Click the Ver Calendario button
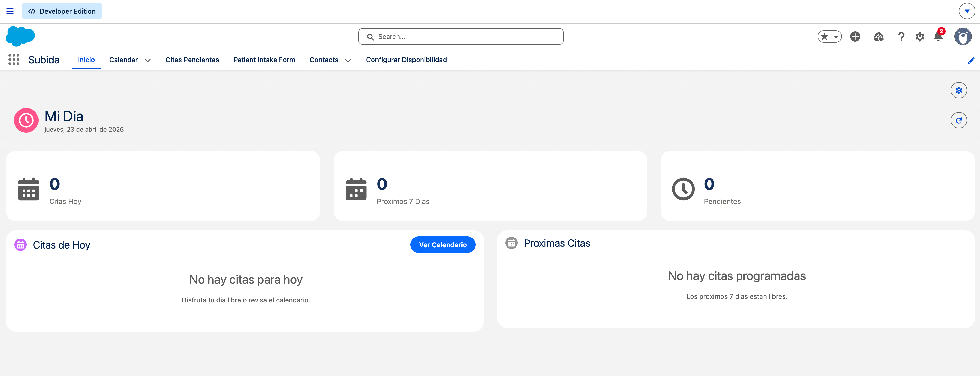980x376 pixels. pos(443,245)
